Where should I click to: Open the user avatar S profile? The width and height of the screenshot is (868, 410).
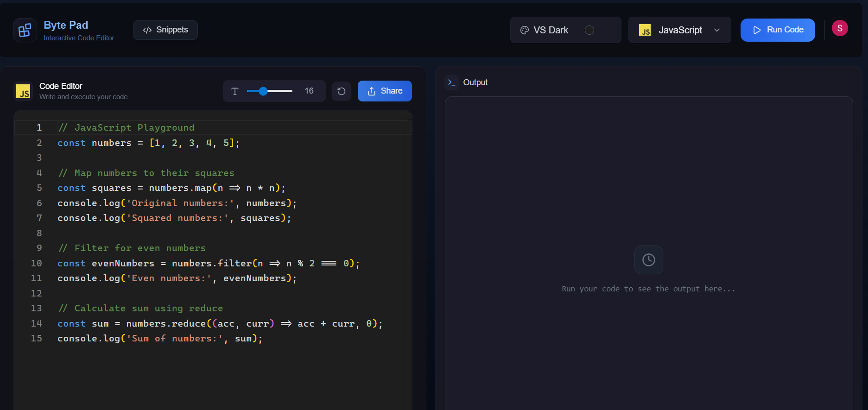click(839, 28)
